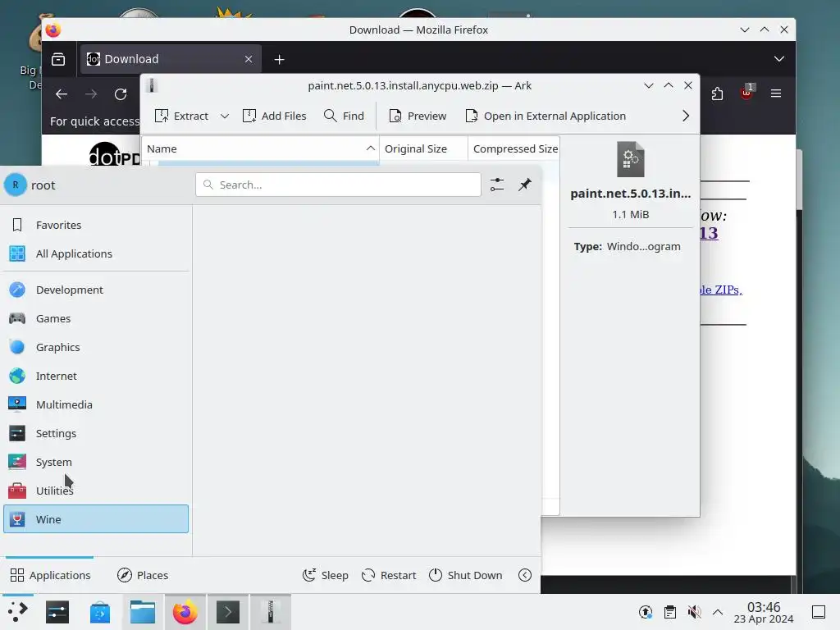The width and height of the screenshot is (840, 630).
Task: Click Find in Ark toolbar
Action: coord(344,116)
